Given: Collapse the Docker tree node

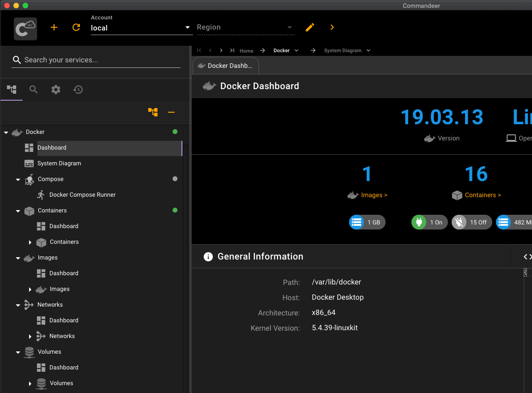Looking at the screenshot, I should coord(6,133).
